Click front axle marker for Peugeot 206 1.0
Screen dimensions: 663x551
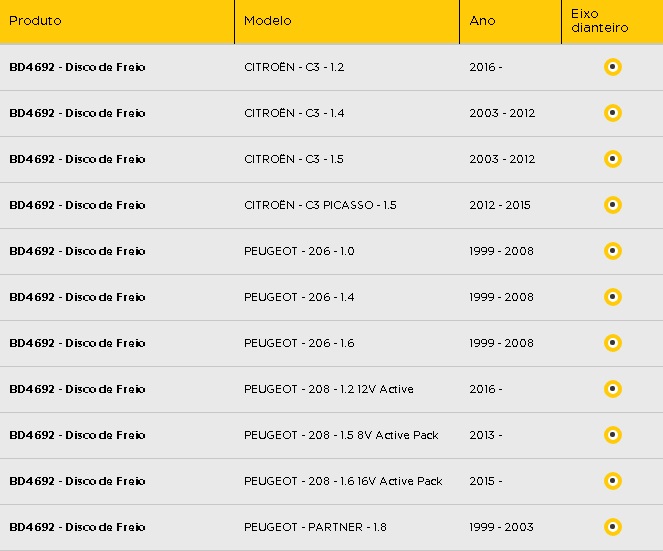[613, 251]
